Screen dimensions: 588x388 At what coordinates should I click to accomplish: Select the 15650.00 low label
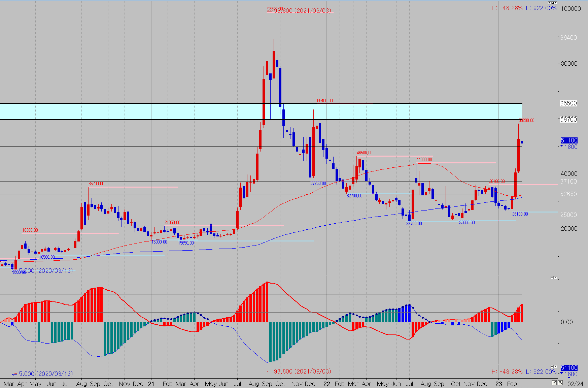[x=186, y=243]
